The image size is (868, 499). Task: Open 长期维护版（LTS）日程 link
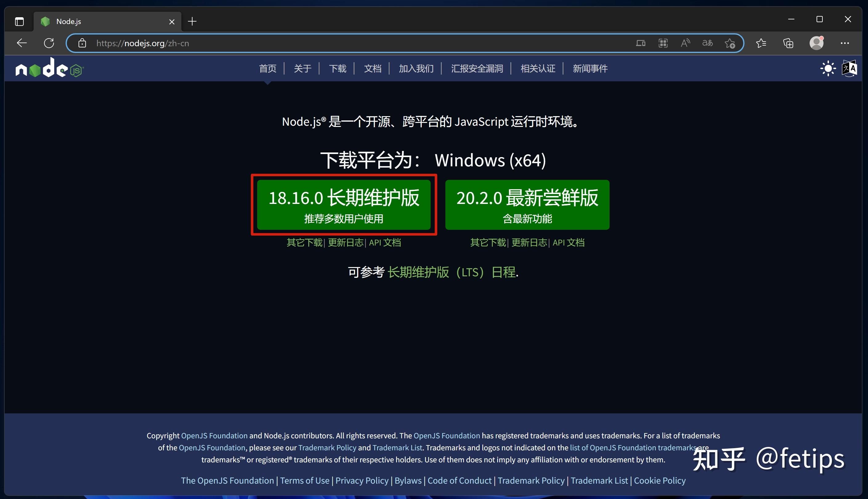tap(452, 272)
